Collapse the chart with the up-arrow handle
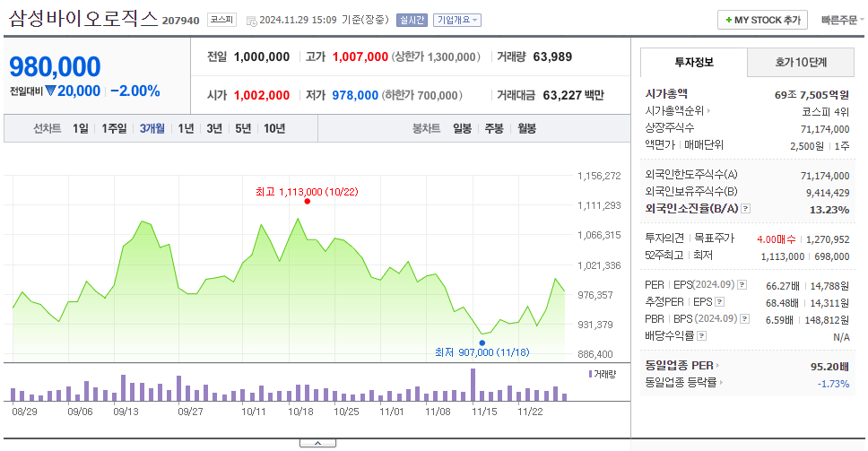 click(317, 443)
